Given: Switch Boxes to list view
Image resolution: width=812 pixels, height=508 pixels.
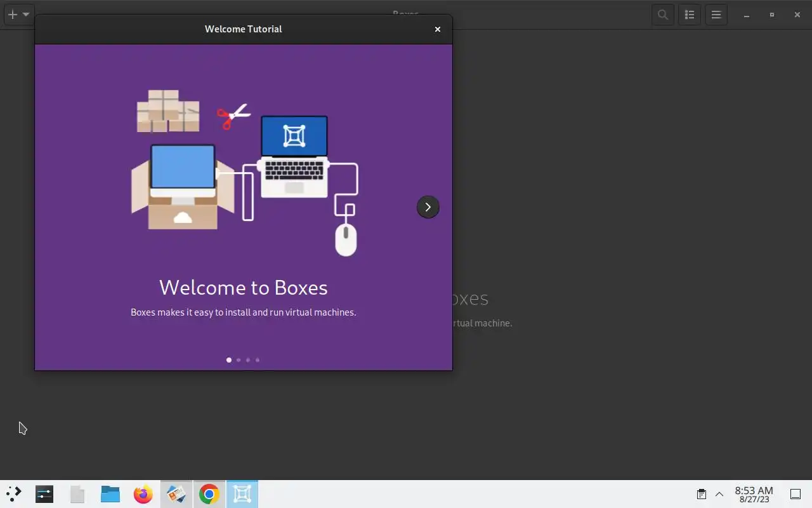Looking at the screenshot, I should [690, 15].
